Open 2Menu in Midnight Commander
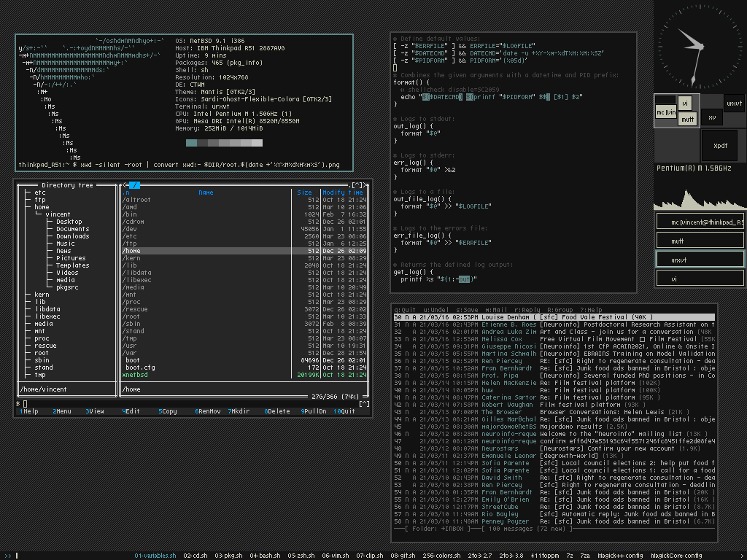The width and height of the screenshot is (747, 560). pos(61,411)
